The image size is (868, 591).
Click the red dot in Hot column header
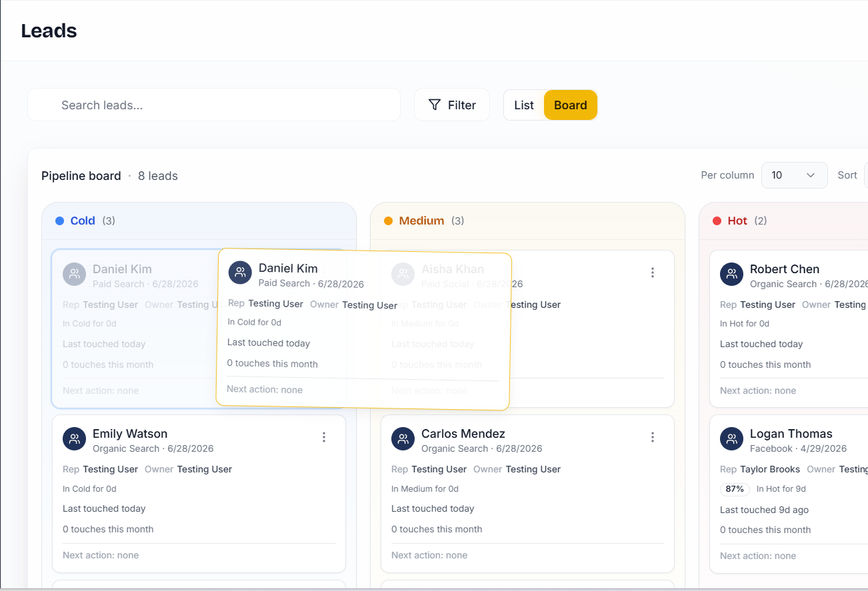pos(717,221)
